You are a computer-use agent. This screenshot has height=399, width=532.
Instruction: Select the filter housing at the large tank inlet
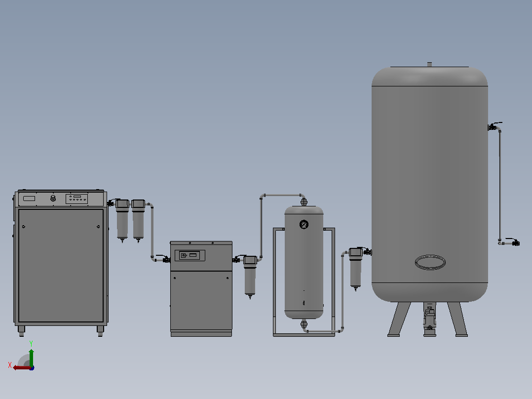(x=355, y=269)
